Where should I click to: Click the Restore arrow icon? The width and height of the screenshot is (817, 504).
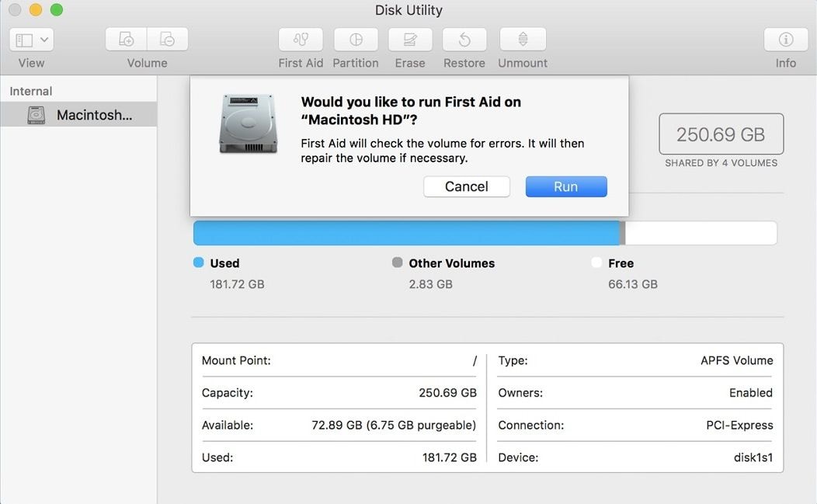[464, 39]
